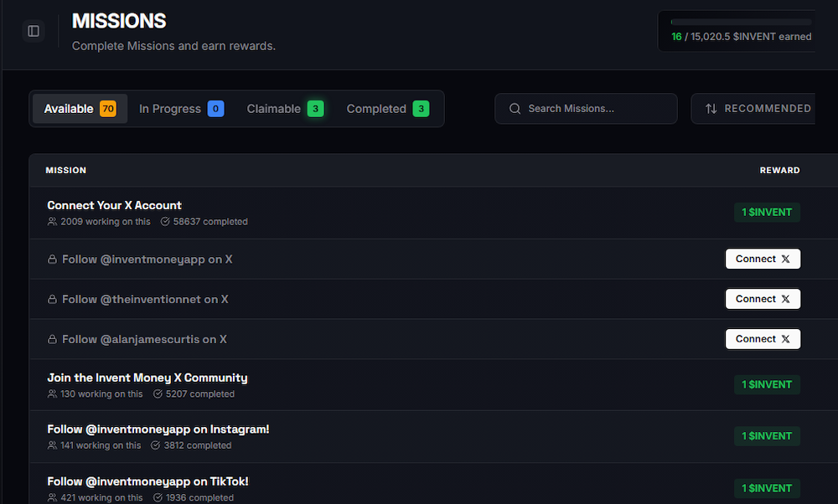Click the 1 $INVENT reward badge for TikTok mission

tap(767, 488)
